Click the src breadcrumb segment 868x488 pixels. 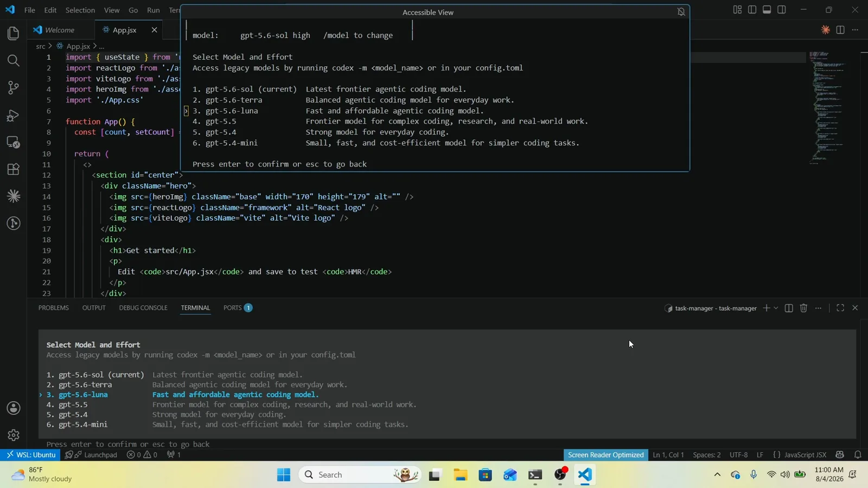41,47
